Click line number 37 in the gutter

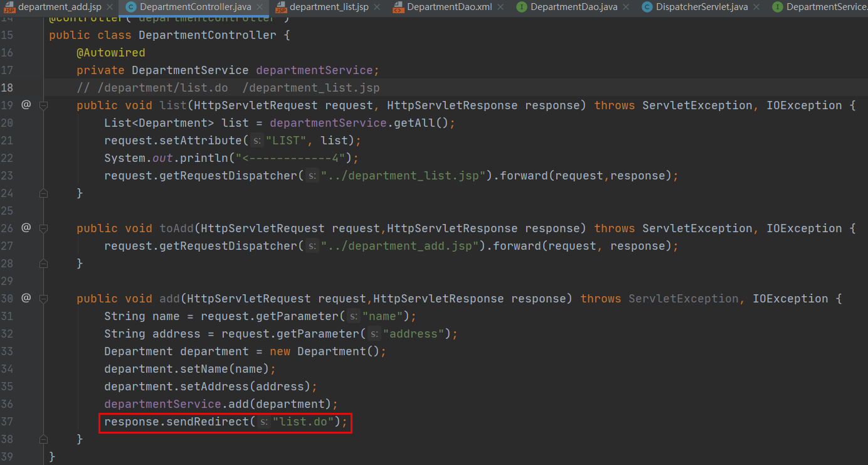point(7,422)
